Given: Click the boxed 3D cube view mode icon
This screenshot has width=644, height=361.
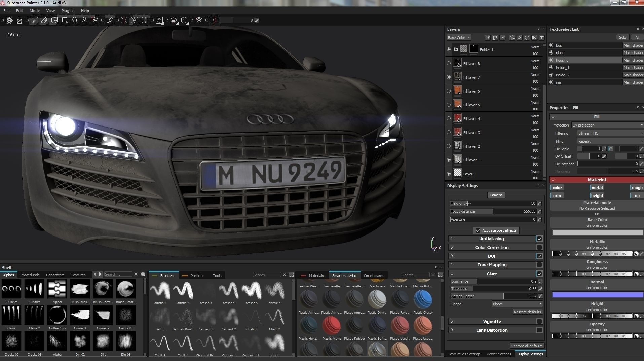Looking at the screenshot, I should click(x=159, y=20).
